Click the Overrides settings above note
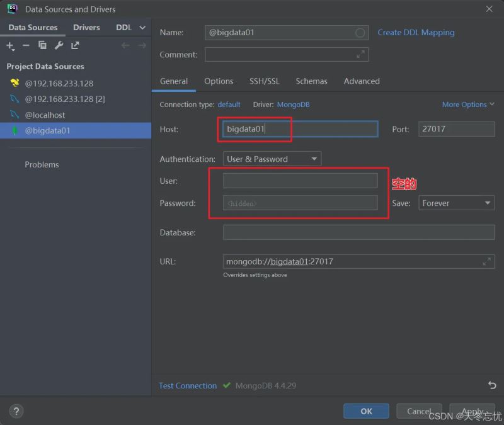 click(255, 275)
